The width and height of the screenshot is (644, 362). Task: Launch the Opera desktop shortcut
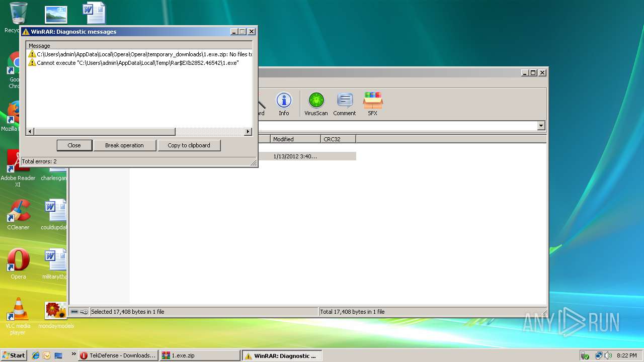tap(18, 264)
